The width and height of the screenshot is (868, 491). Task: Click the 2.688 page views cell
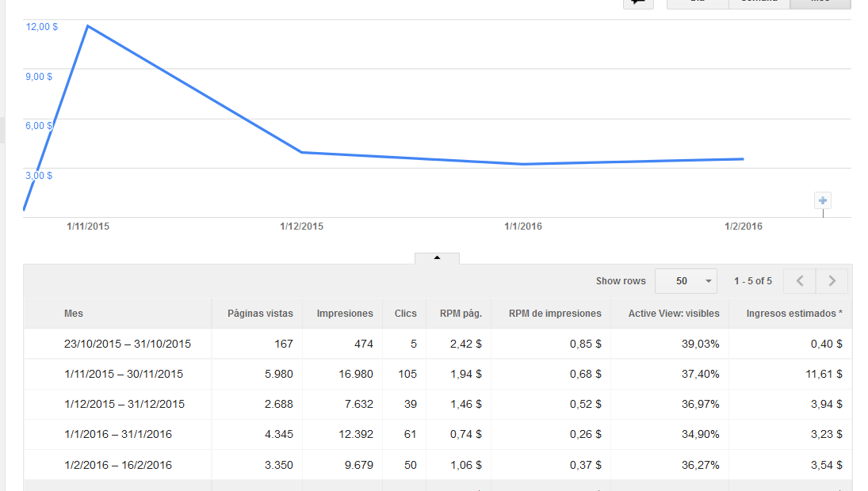(x=279, y=404)
